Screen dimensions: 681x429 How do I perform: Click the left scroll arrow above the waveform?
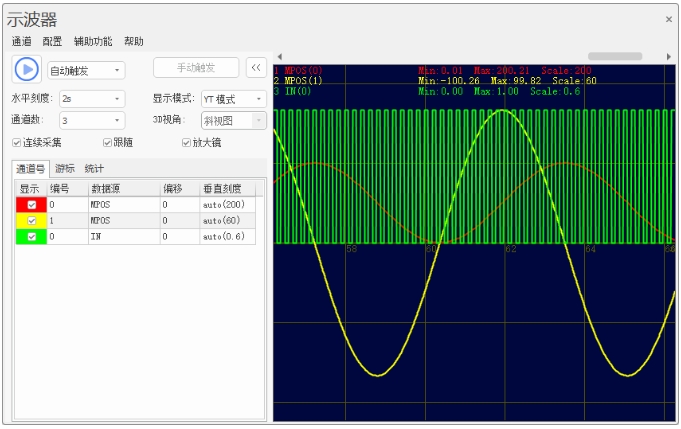pyautogui.click(x=280, y=56)
